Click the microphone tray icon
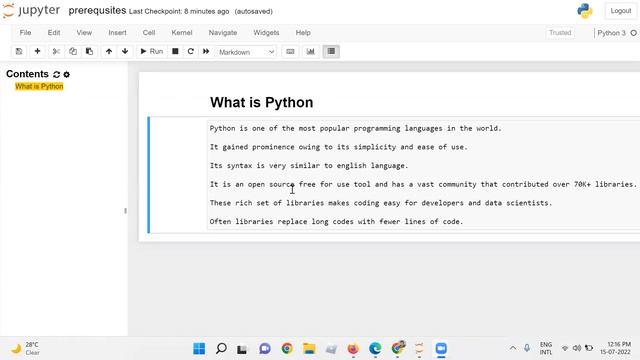The height and width of the screenshot is (360, 640). [527, 348]
